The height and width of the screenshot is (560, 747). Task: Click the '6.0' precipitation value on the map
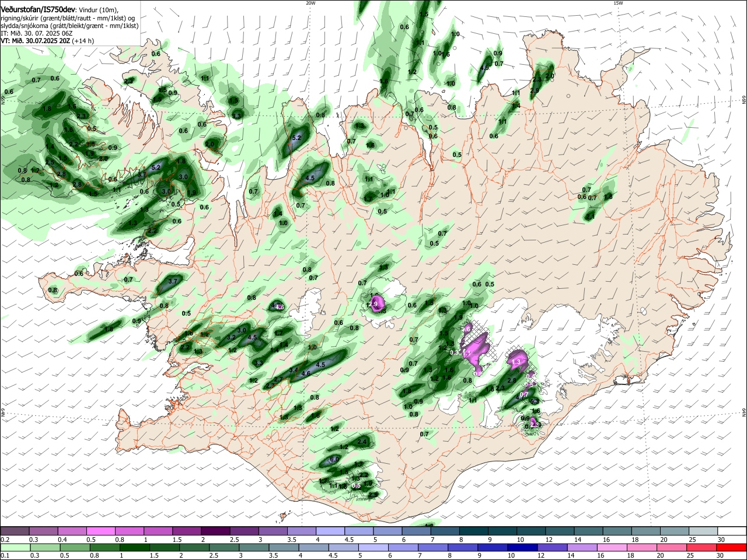[334, 460]
